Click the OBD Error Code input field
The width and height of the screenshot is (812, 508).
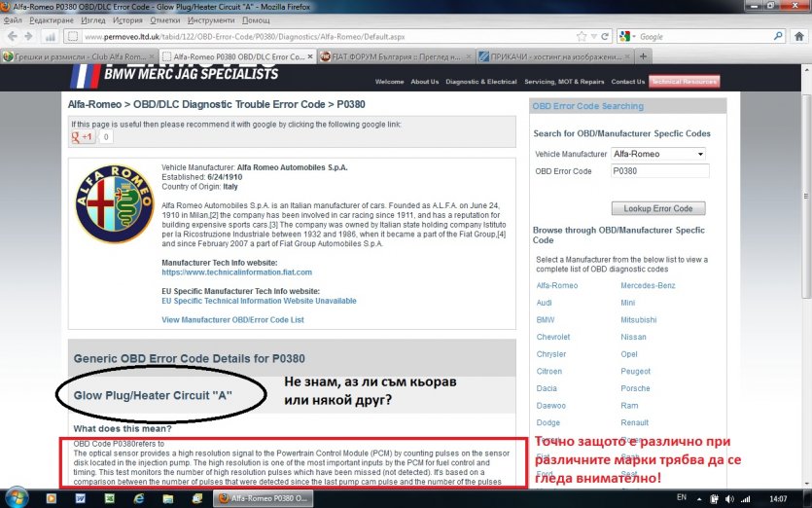[658, 171]
